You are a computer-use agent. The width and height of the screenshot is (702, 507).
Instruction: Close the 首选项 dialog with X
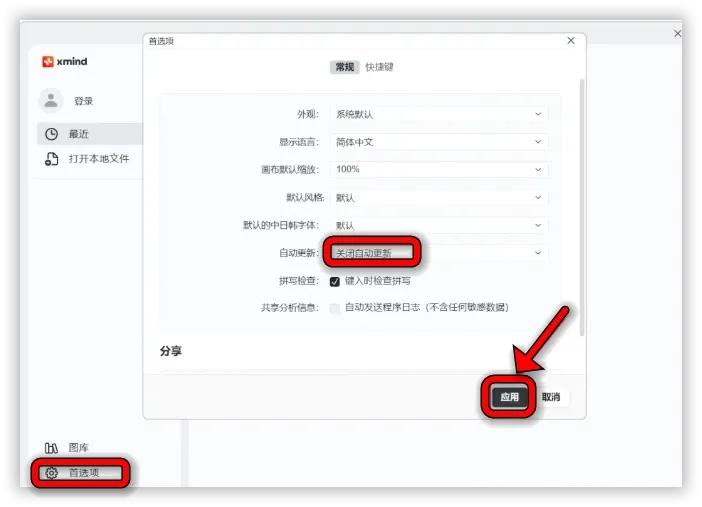[x=571, y=41]
